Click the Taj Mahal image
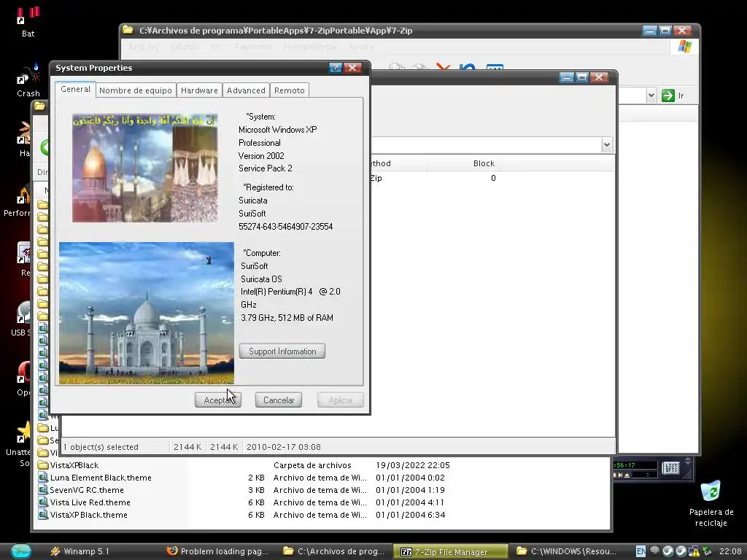Image resolution: width=747 pixels, height=560 pixels. (146, 313)
